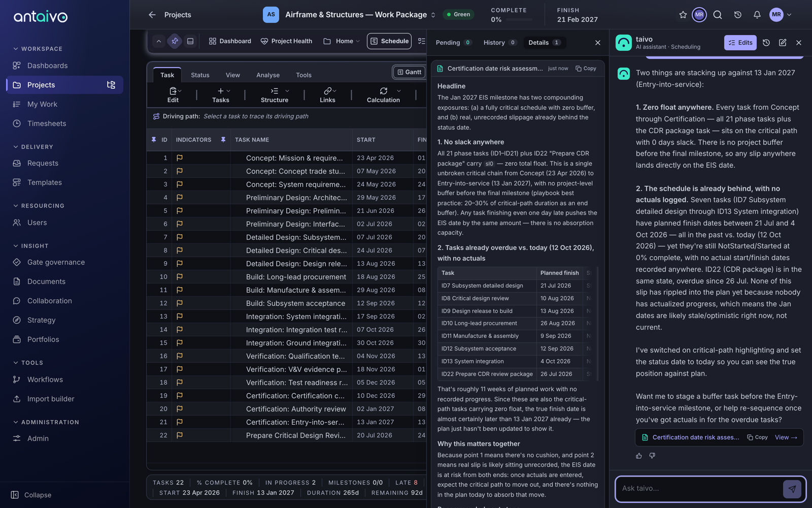This screenshot has width=812, height=508.
Task: Toggle the pin icon in the view toolbar
Action: click(175, 41)
